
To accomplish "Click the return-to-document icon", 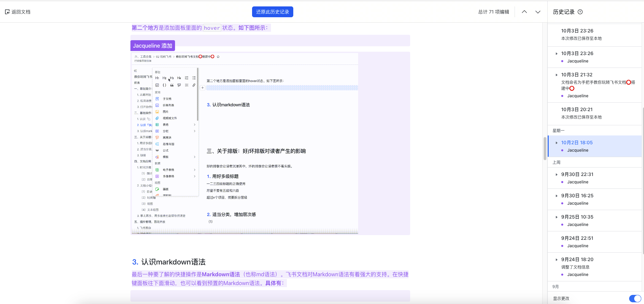I will click(7, 12).
